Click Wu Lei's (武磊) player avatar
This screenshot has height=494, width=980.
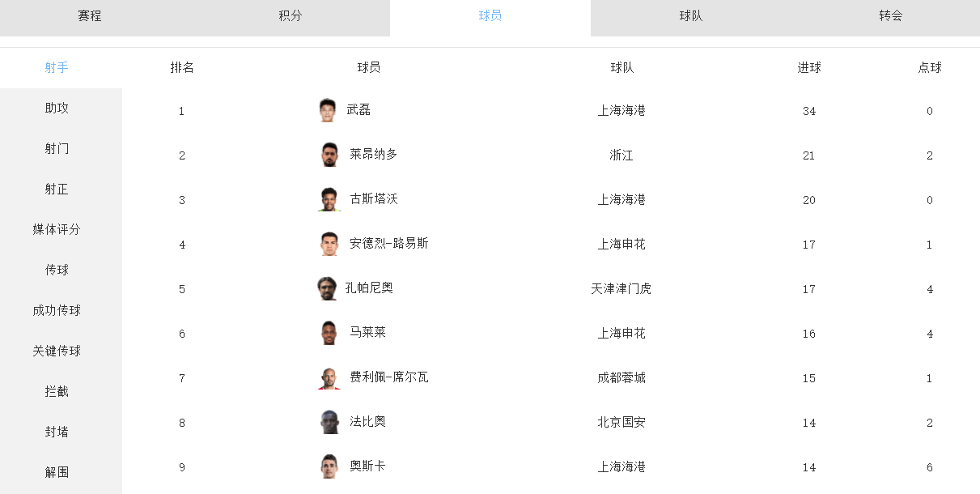(327, 110)
